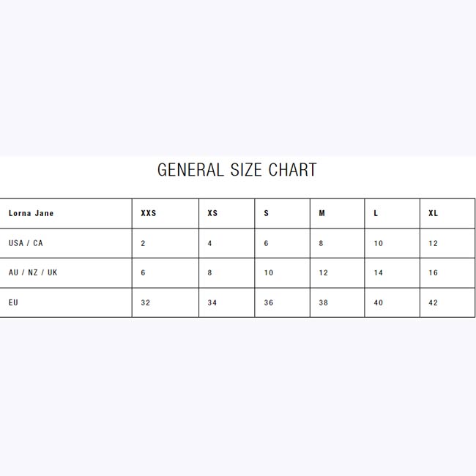Click USA / CA size 4 under XS
Image resolution: width=476 pixels, height=476 pixels.
210,243
